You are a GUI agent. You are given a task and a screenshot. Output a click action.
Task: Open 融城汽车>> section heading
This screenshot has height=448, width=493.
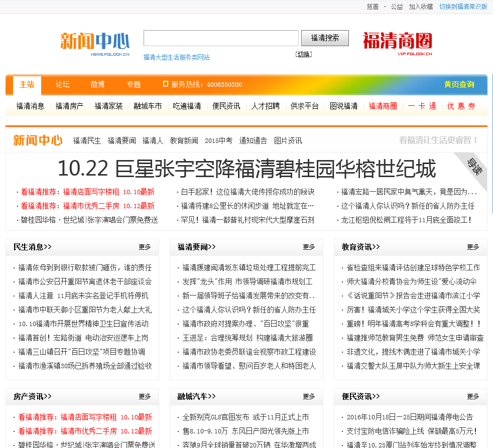tap(196, 397)
